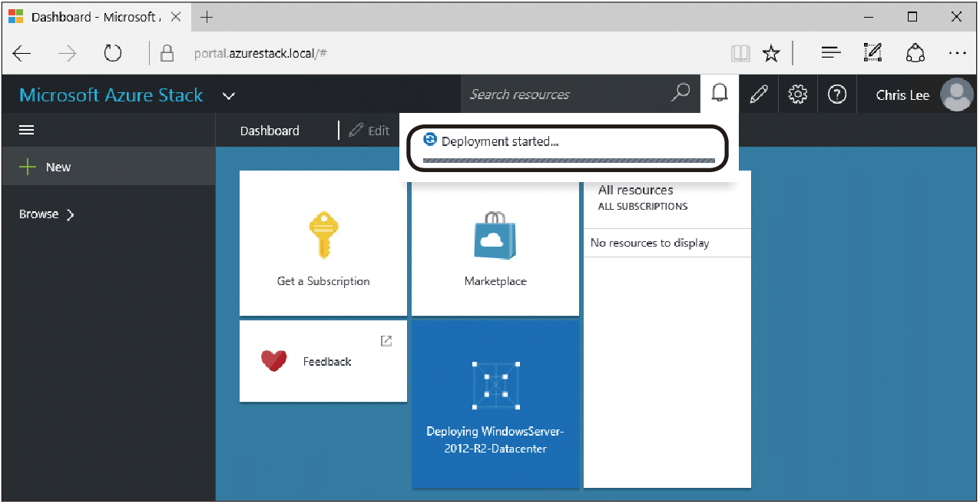Open a new browser tab
The height and width of the screenshot is (504, 980).
tap(207, 17)
